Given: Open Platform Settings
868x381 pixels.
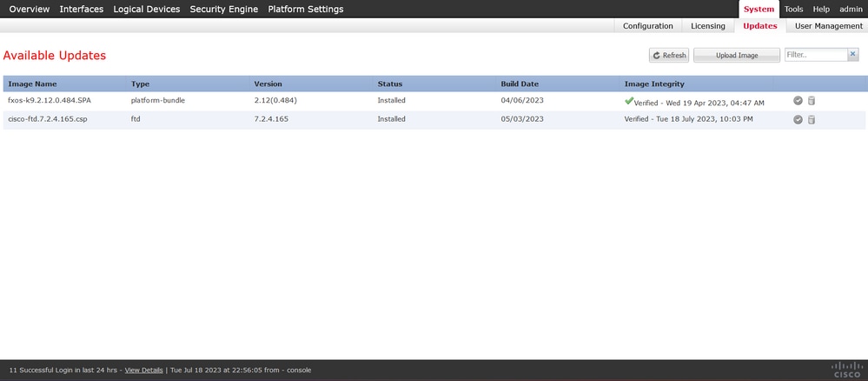Looking at the screenshot, I should 306,9.
